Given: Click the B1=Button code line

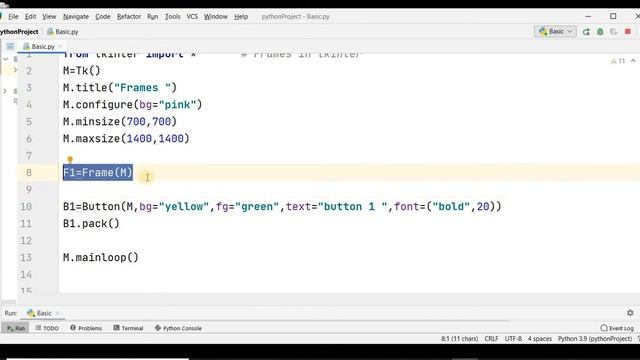Looking at the screenshot, I should (282, 207).
